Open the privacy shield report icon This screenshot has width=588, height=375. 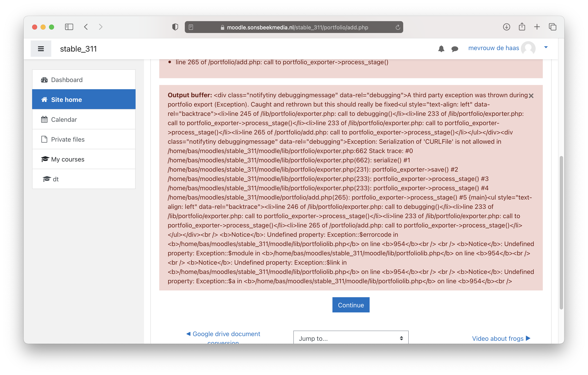(175, 27)
